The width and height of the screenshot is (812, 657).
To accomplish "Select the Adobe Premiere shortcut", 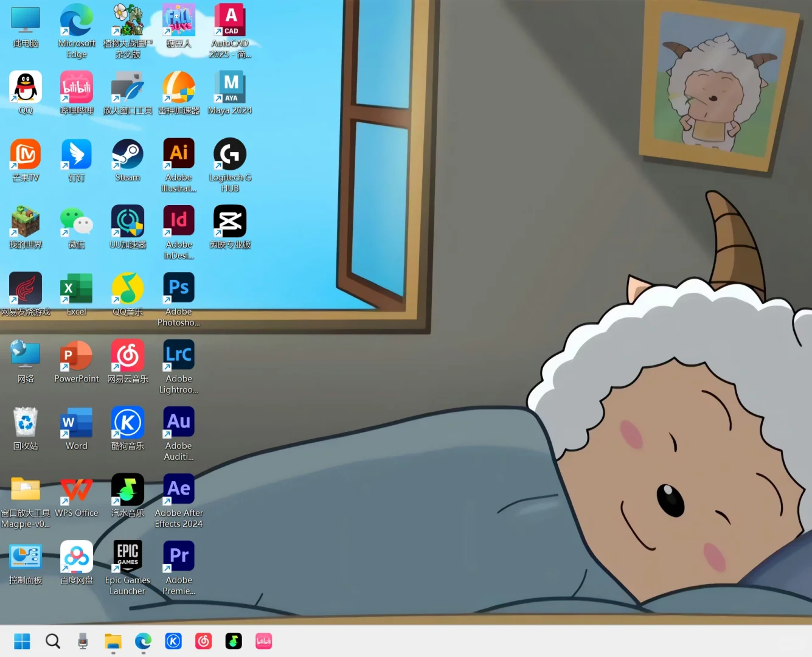I will pyautogui.click(x=179, y=568).
